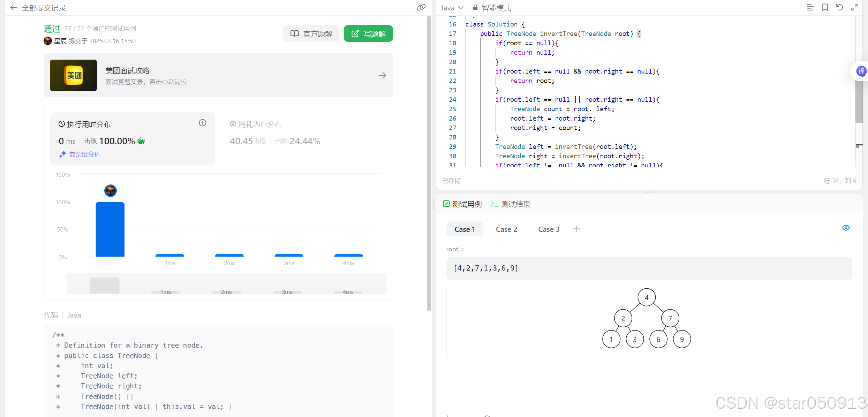
Task: Click the format code icon
Action: [x=810, y=8]
